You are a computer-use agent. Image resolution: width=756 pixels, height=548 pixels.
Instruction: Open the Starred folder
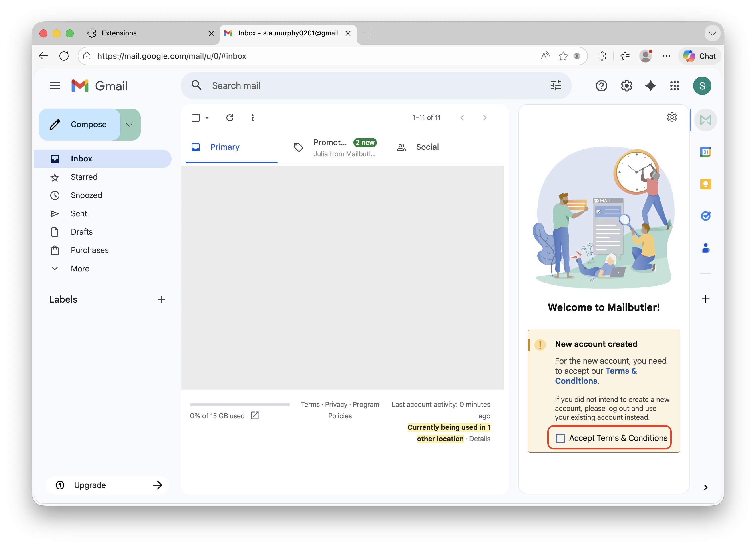[x=103, y=177]
